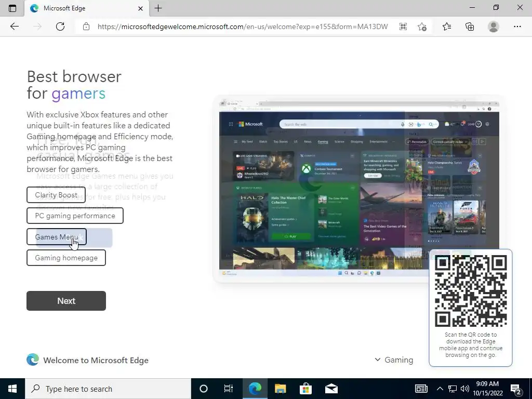
Task: Open the Mail app from taskbar
Action: 331,389
